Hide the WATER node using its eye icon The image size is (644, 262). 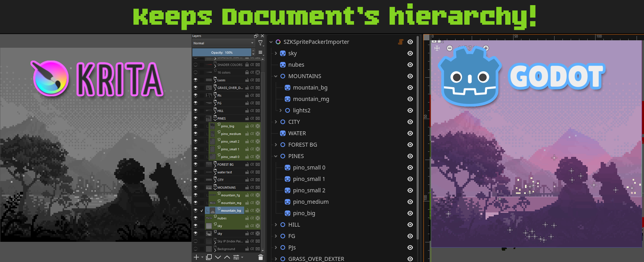410,133
